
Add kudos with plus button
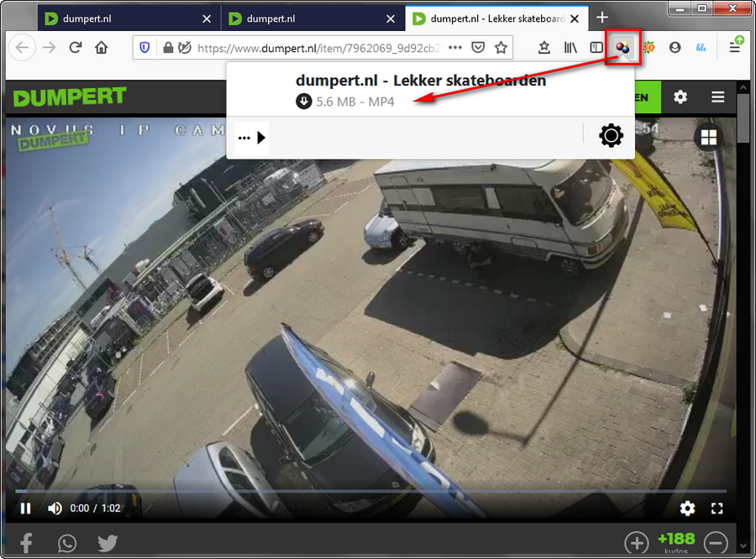pyautogui.click(x=637, y=543)
